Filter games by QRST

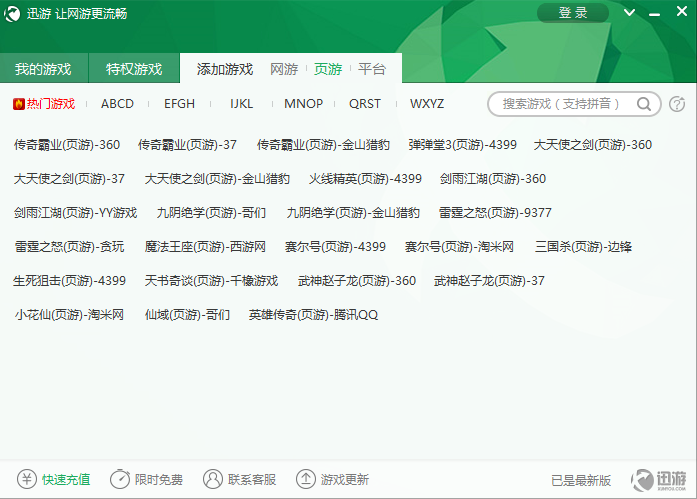365,104
